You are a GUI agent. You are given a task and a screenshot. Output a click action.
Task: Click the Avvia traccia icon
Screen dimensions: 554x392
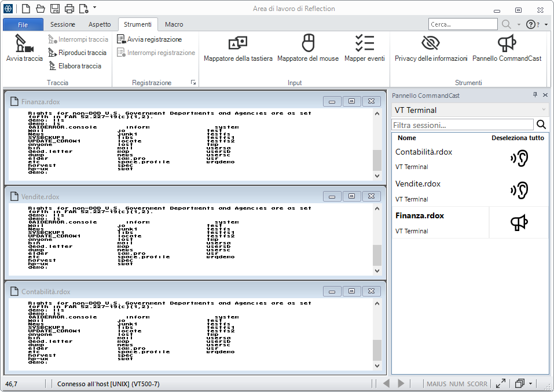click(24, 44)
